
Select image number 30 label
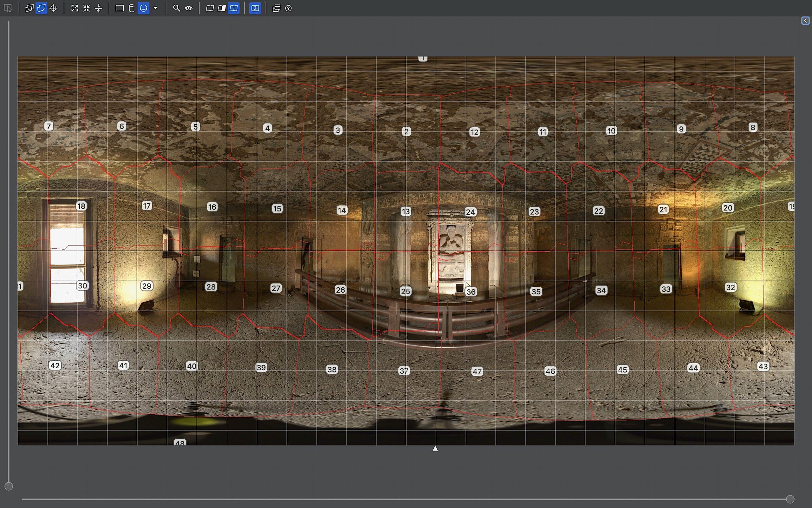pos(82,286)
